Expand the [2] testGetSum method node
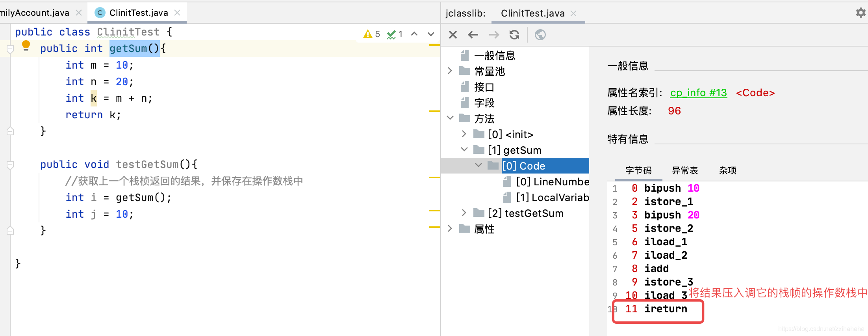The width and height of the screenshot is (868, 336). (x=464, y=213)
